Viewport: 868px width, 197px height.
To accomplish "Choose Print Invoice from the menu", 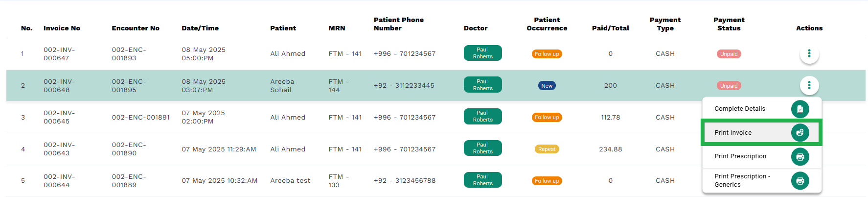I will coord(762,132).
